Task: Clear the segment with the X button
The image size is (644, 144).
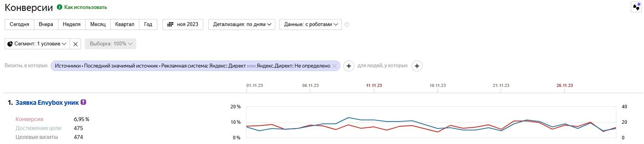Action: point(76,44)
